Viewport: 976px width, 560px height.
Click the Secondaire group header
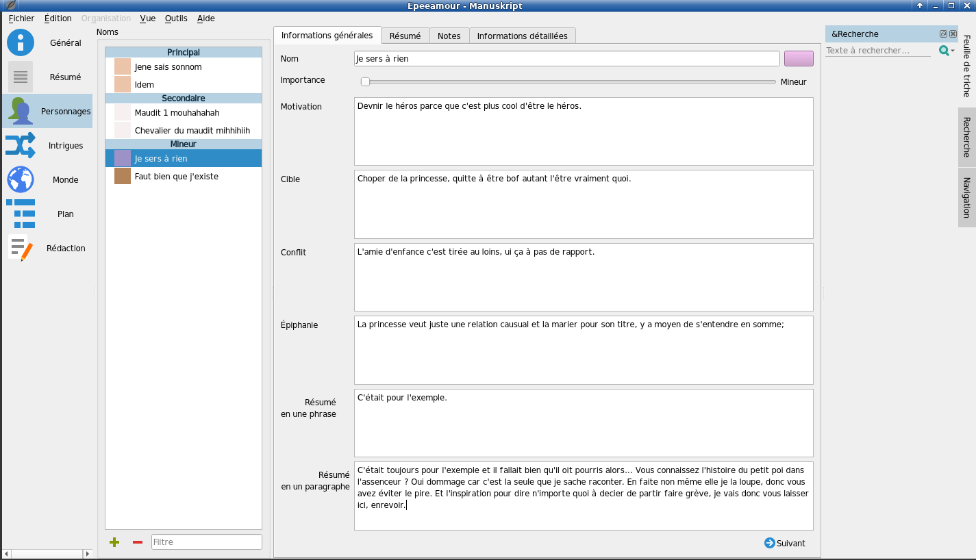pyautogui.click(x=184, y=98)
